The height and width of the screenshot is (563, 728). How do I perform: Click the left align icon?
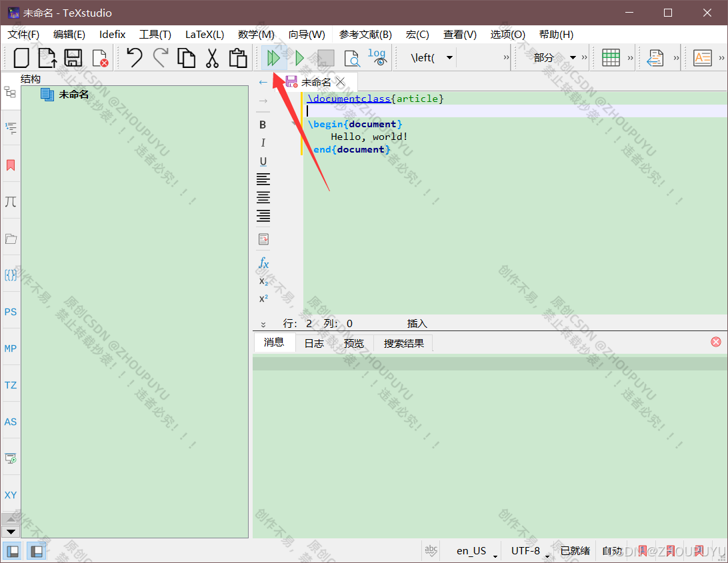point(263,179)
